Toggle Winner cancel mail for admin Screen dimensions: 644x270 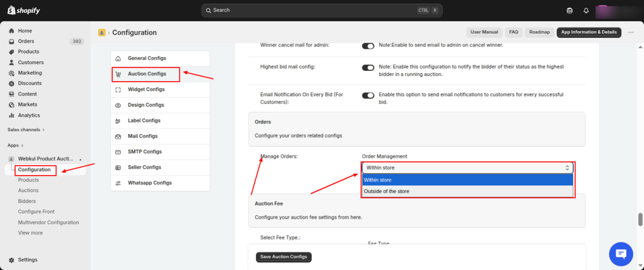[368, 46]
